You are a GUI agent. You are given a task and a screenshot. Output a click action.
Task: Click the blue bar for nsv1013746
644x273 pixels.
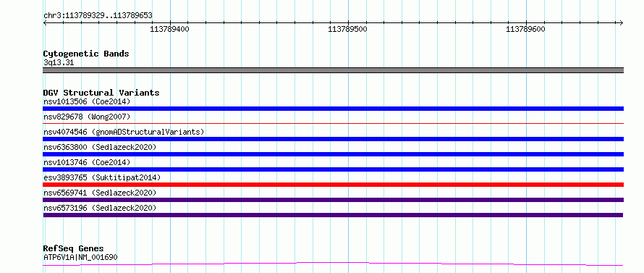[x=333, y=169]
